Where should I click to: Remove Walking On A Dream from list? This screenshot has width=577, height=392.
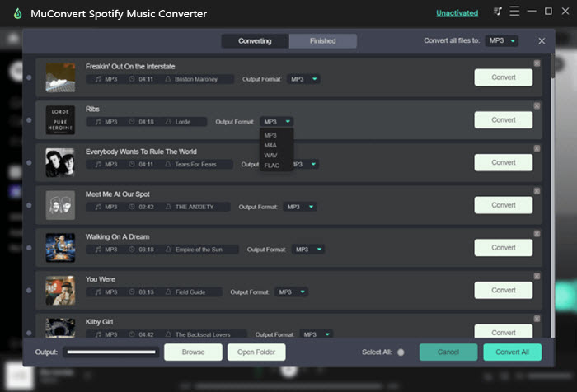pyautogui.click(x=537, y=234)
